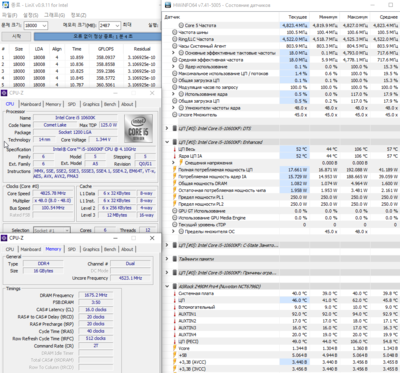Click the thermometer icon beside ЦП Весь
The height and width of the screenshot is (373, 400).
(174, 149)
